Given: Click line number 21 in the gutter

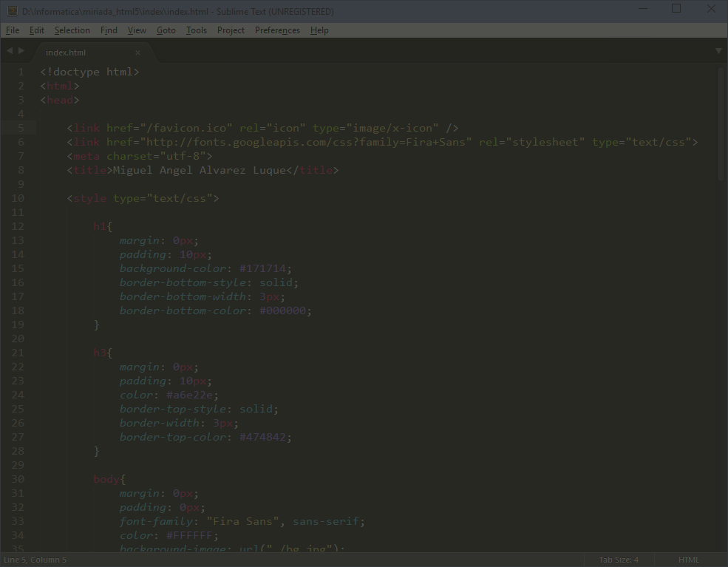Looking at the screenshot, I should [x=18, y=353].
